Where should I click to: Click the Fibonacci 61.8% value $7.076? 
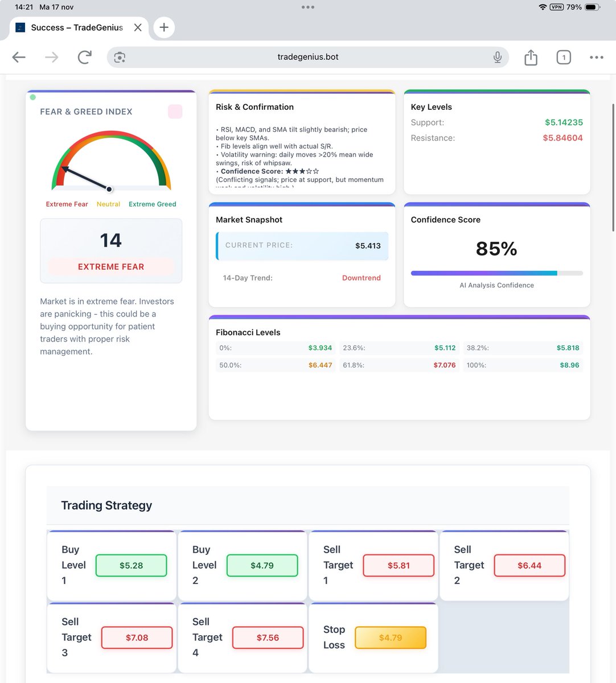coord(445,365)
